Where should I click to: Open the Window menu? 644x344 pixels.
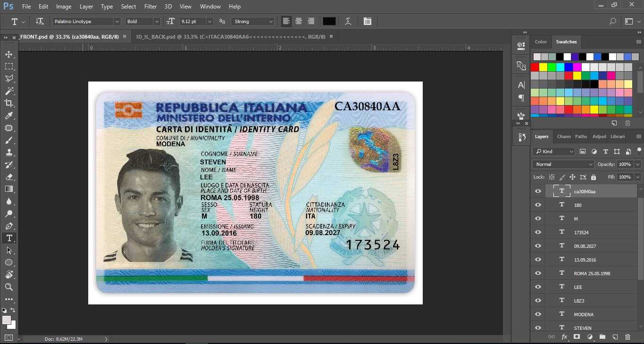(x=210, y=7)
